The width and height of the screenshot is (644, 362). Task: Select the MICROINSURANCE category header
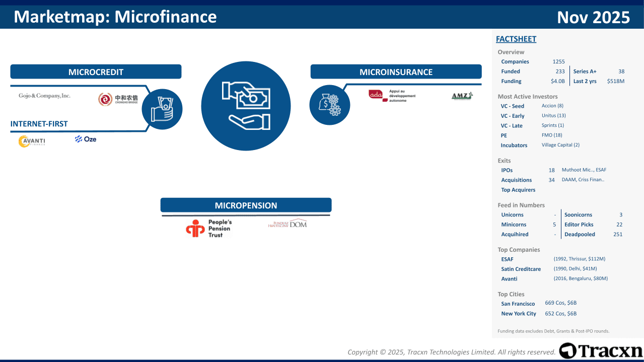(396, 71)
